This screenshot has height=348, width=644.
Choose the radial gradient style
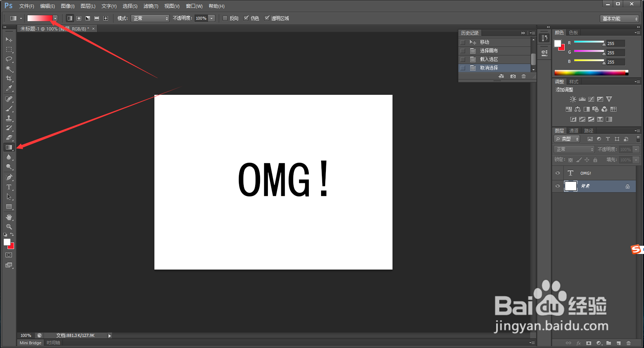[x=79, y=18]
